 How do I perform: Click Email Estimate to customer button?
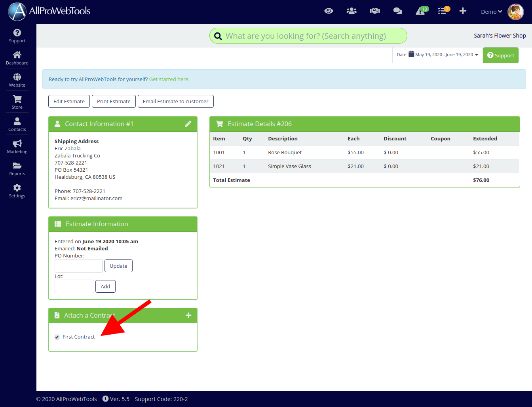[176, 101]
